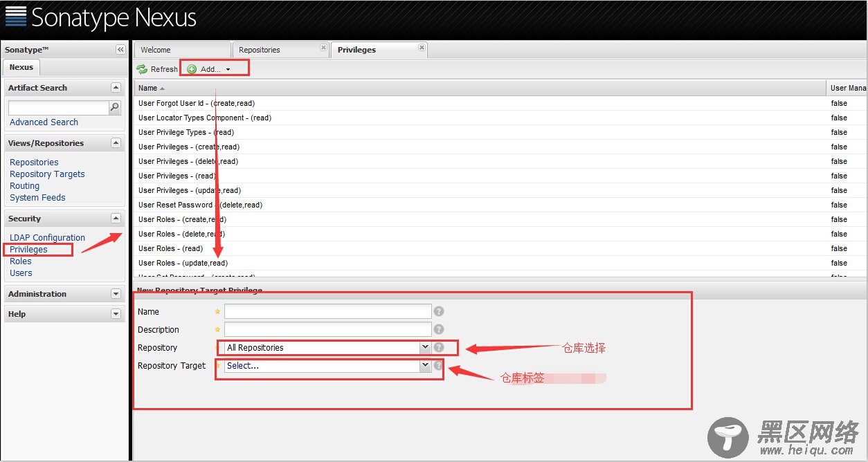Click the help icon beside Repository Target

pos(438,366)
